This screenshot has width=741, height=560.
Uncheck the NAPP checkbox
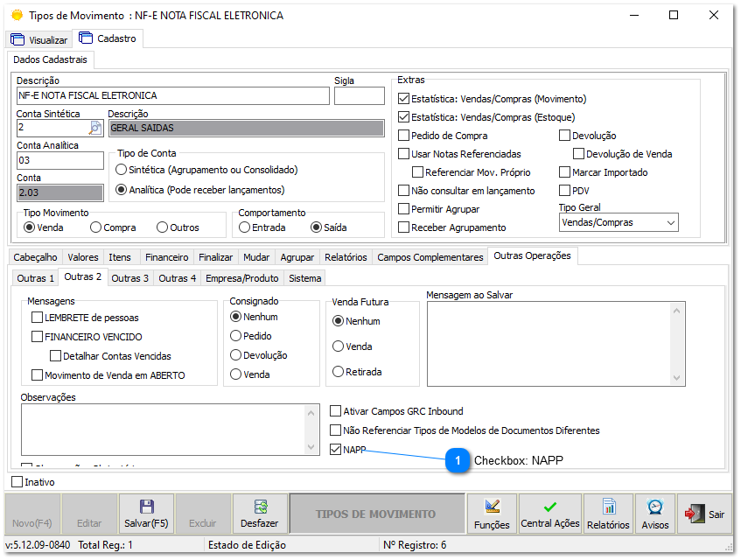click(335, 450)
